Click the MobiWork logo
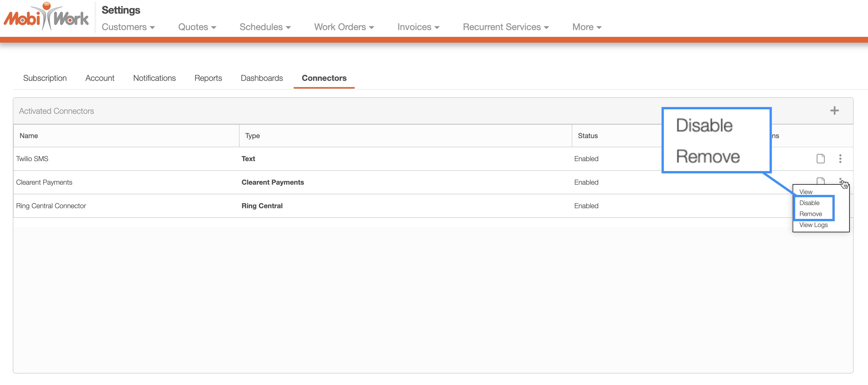 pos(46,17)
